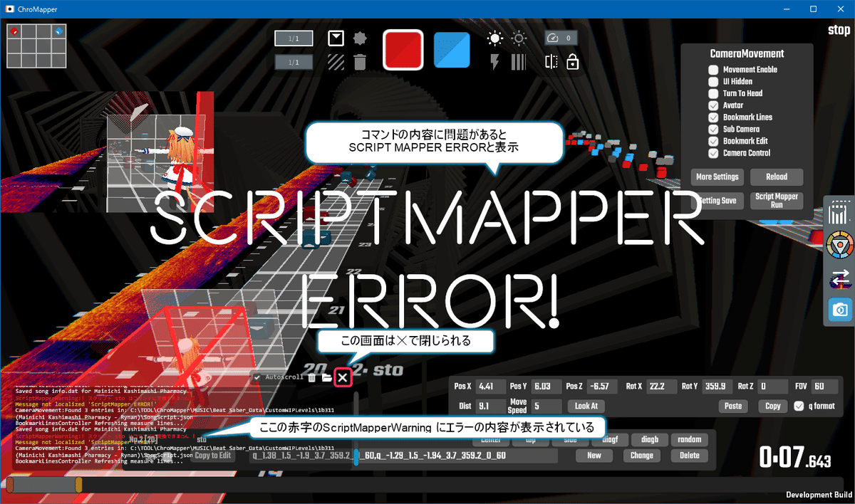Toggle the Autoscroll checkbox in console

(x=257, y=377)
